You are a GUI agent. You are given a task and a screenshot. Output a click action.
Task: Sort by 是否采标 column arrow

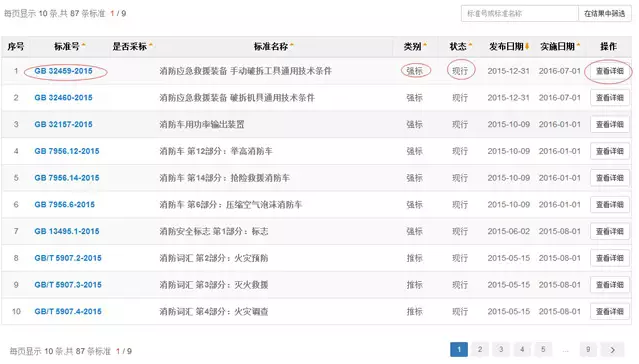point(151,44)
